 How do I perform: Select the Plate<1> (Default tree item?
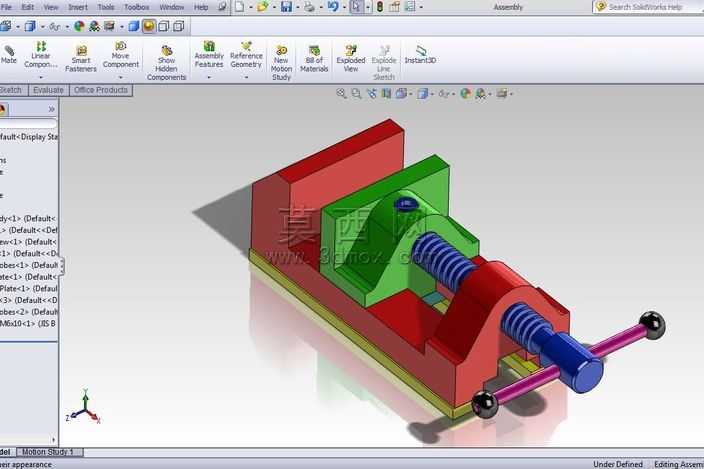tap(29, 288)
